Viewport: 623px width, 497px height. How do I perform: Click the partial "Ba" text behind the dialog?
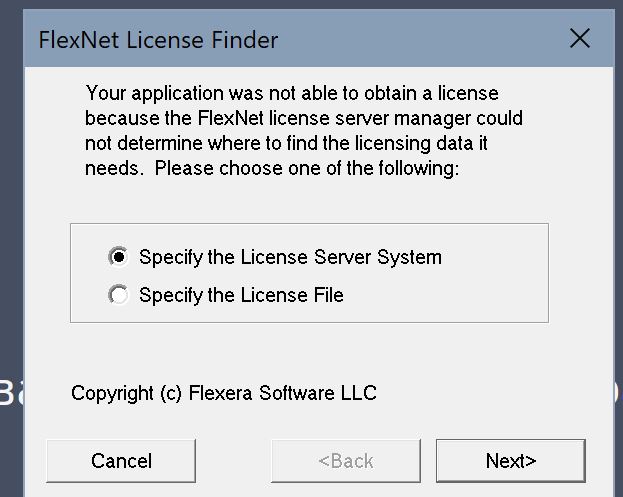click(10, 392)
